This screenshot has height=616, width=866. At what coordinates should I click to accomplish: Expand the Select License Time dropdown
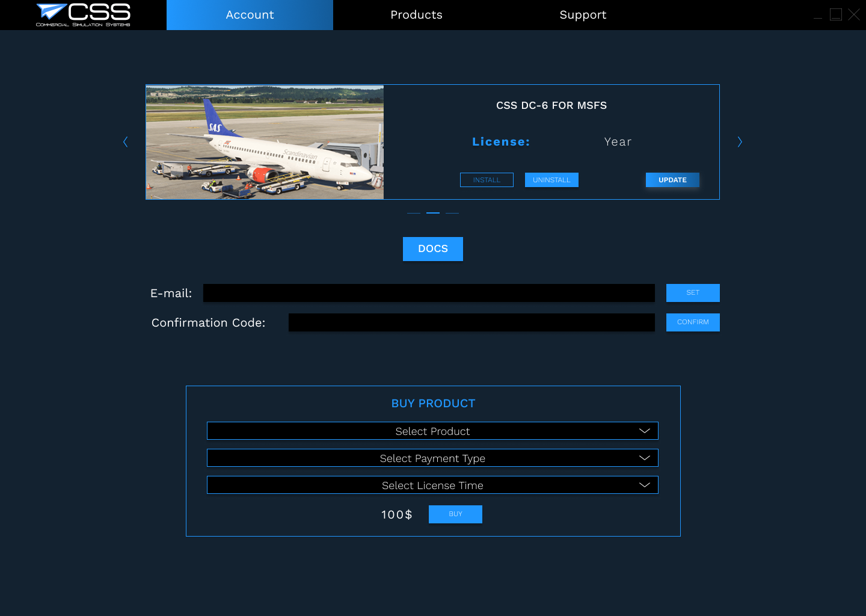[x=432, y=485]
